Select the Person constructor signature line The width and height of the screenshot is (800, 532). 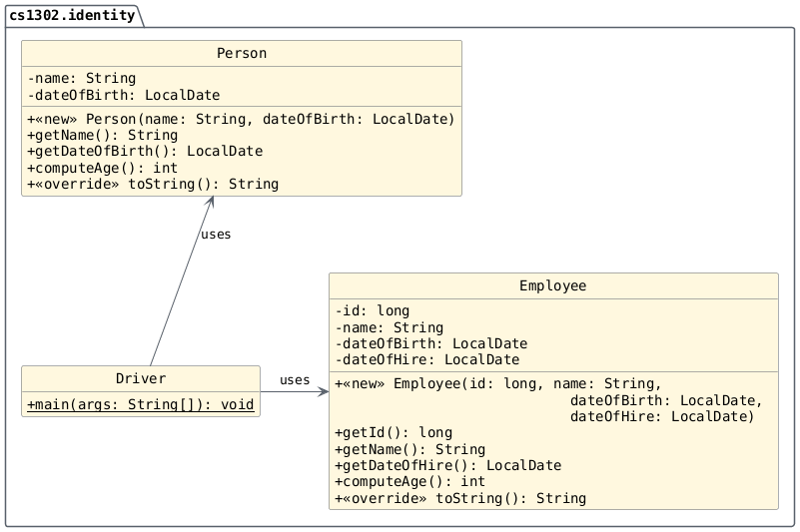[x=241, y=119]
